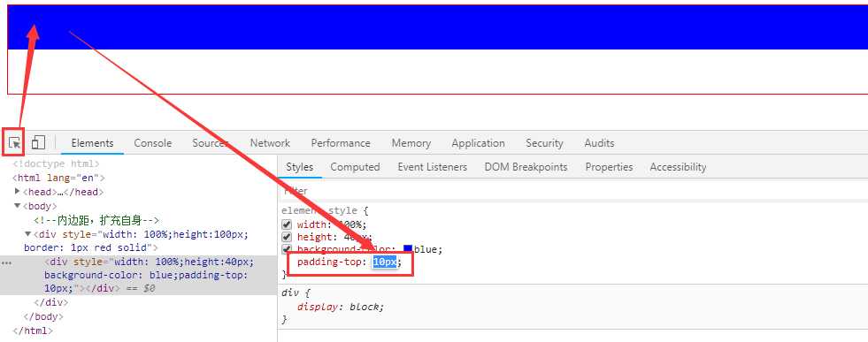The height and width of the screenshot is (342, 868).
Task: Open the Network tab
Action: (x=270, y=142)
